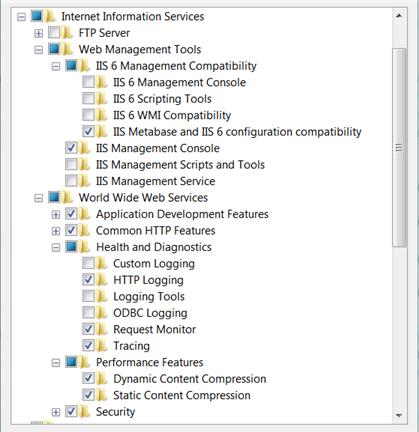Click the ODBC Logging folder icon
This screenshot has height=432, width=419.
point(102,313)
